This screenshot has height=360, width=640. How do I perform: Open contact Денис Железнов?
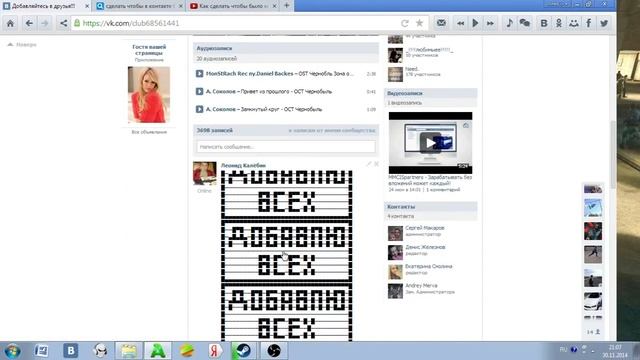[x=425, y=247]
